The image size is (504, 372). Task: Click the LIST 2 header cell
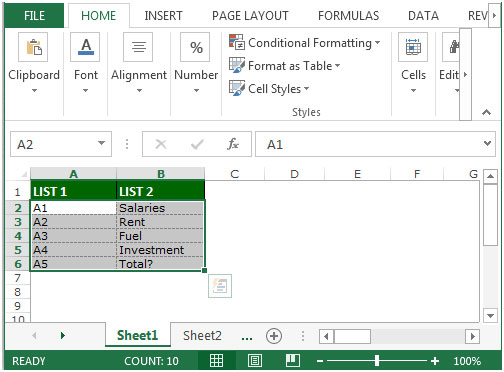[x=160, y=191]
